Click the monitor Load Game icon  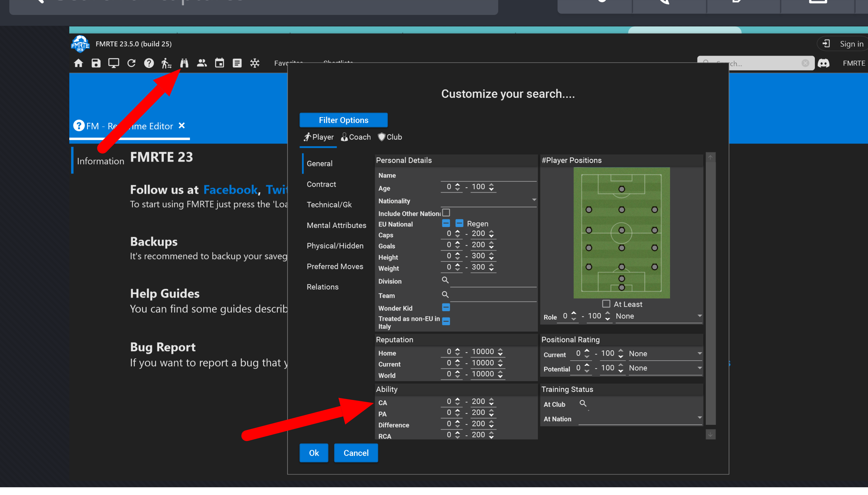114,63
